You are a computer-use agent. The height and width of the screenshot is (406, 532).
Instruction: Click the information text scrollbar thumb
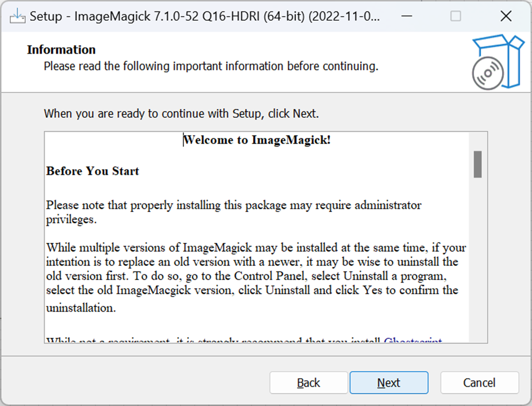(478, 164)
